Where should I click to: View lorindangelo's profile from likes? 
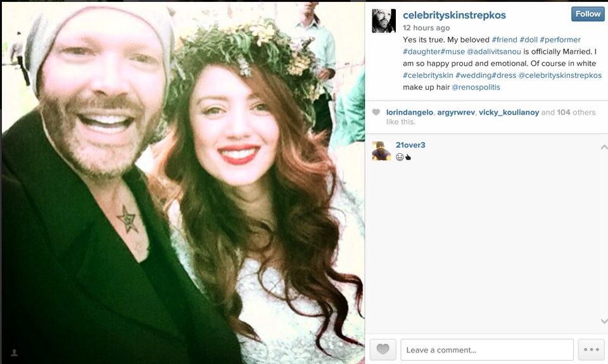click(x=410, y=113)
